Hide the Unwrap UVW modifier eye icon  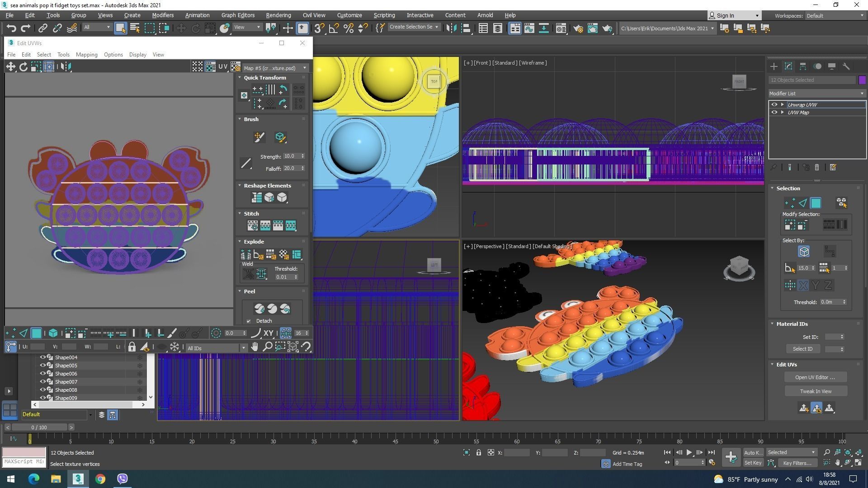tap(774, 104)
